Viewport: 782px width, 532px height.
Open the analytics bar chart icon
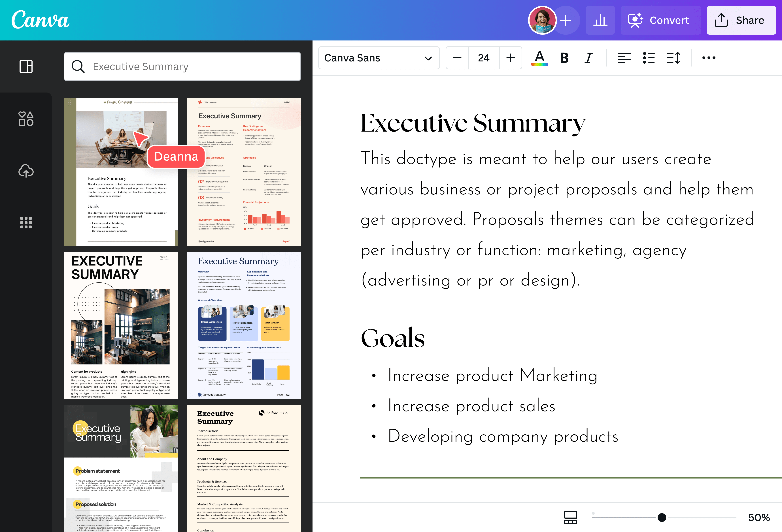tap(600, 20)
